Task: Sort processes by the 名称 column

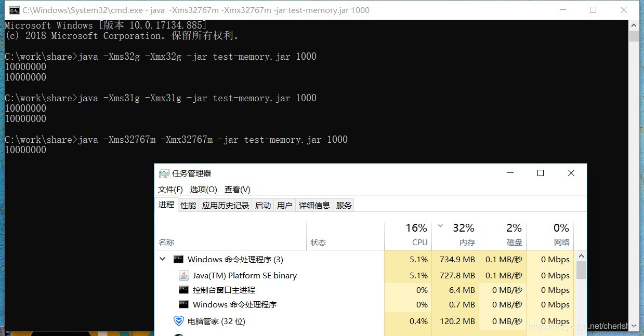Action: pos(231,236)
